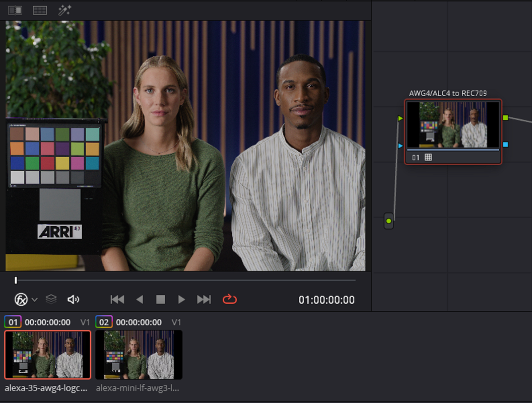This screenshot has width=532, height=403.
Task: Select clip 02 thumbnail alexa-mini-lf-awg3
Action: tap(139, 355)
